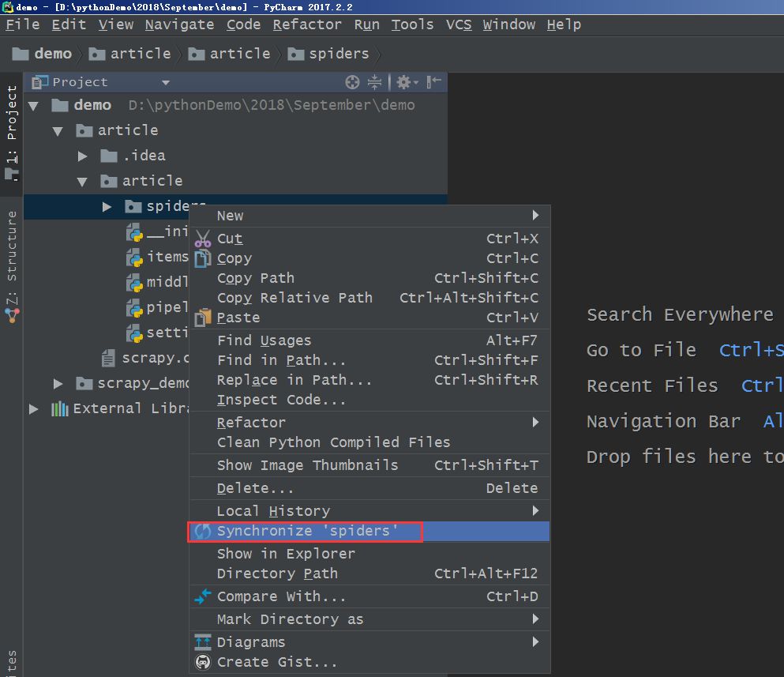
Task: Click the scrapy.cfg file icon
Action: (108, 358)
